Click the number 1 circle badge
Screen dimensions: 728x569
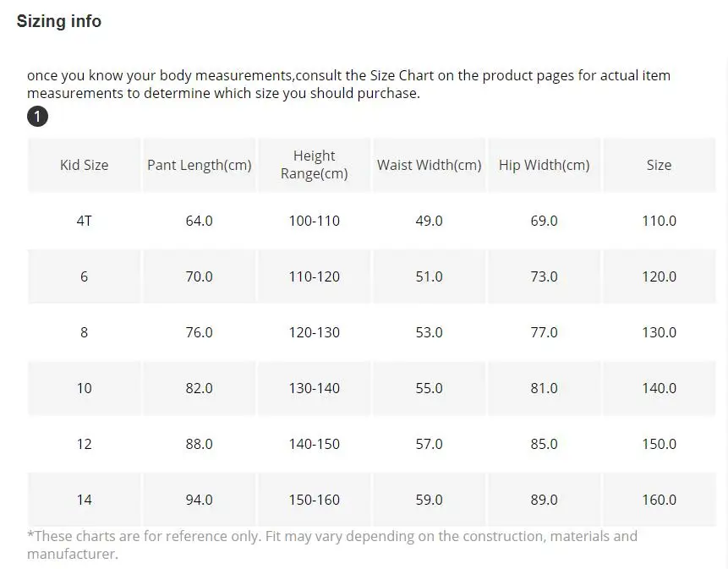tap(38, 117)
